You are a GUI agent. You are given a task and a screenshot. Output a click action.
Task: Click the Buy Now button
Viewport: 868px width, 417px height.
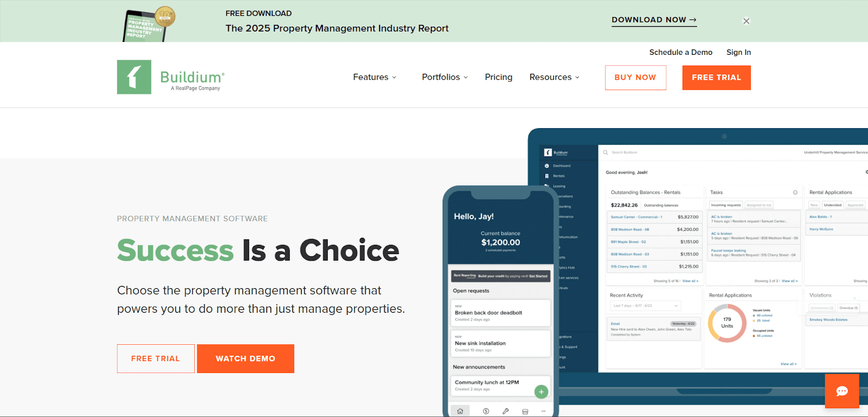pyautogui.click(x=635, y=78)
